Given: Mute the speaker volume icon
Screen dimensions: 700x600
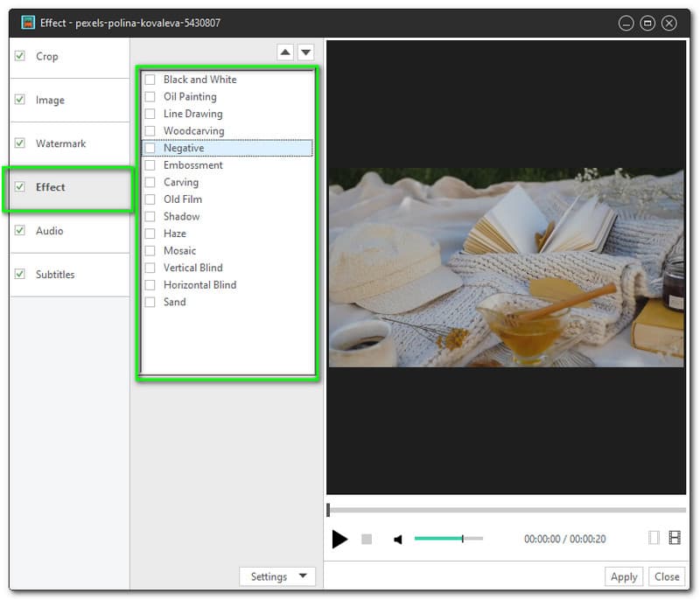Looking at the screenshot, I should [398, 540].
